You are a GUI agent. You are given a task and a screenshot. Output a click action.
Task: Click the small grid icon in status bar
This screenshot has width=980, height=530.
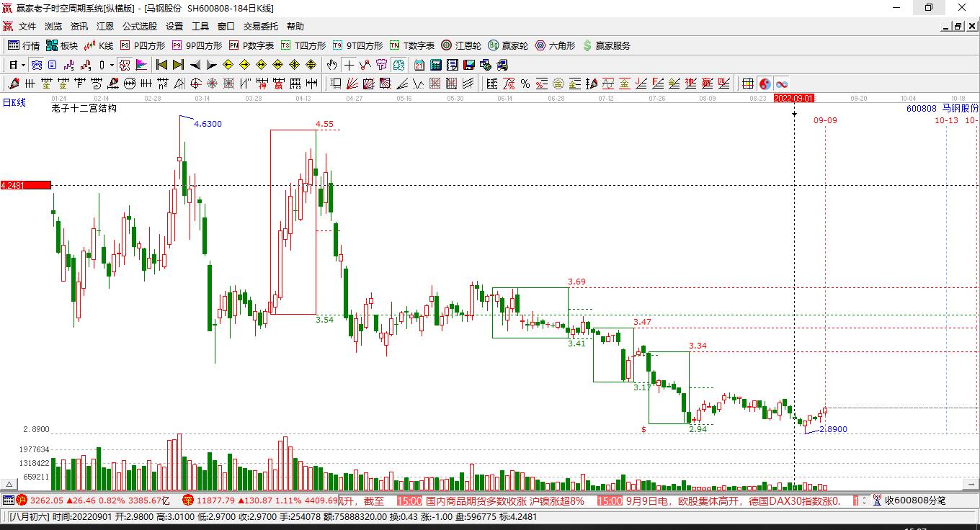click(8, 500)
